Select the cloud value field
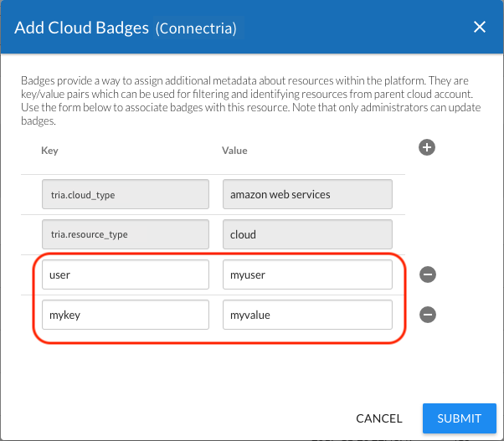 click(x=307, y=234)
